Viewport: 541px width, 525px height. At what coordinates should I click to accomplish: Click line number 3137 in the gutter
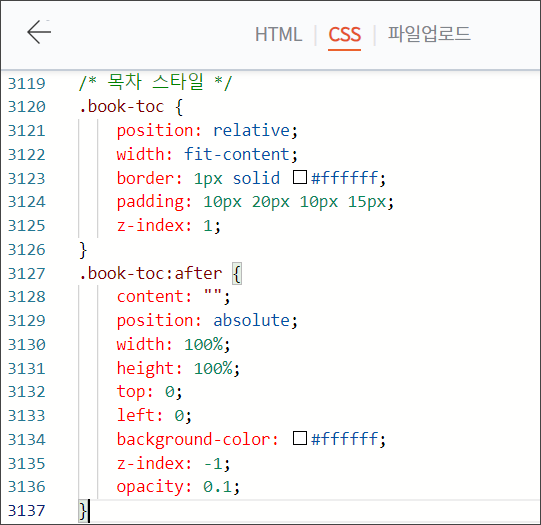tap(27, 511)
